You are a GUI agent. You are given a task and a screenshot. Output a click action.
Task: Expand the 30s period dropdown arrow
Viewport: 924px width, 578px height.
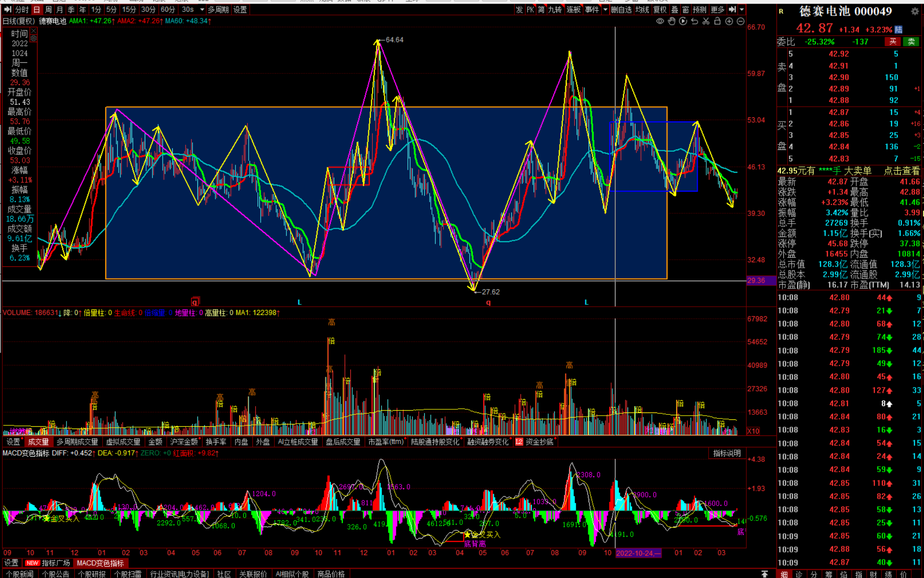tap(202, 10)
